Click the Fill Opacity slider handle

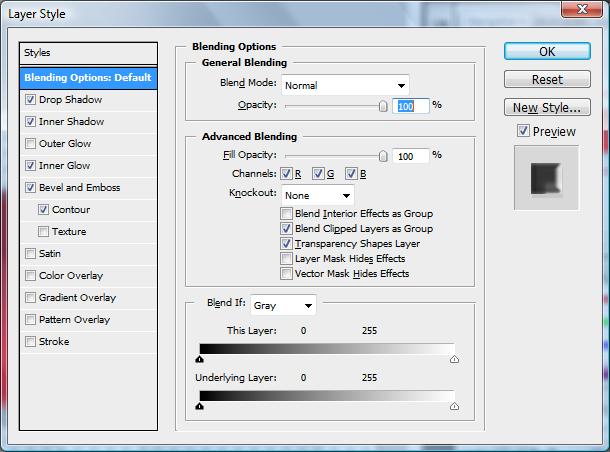click(383, 156)
